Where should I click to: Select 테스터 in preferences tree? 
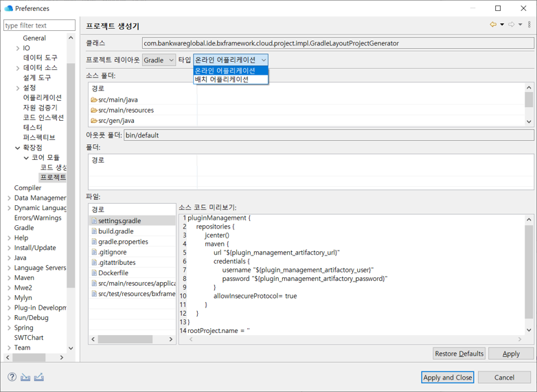click(32, 128)
